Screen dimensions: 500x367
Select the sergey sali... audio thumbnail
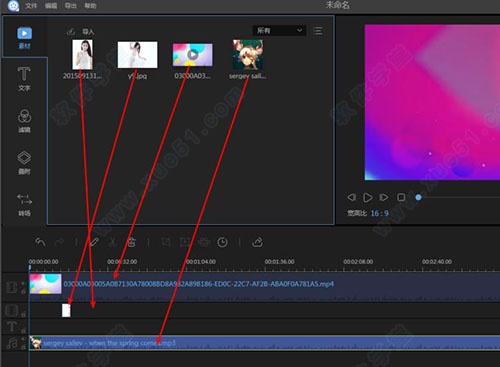(248, 55)
